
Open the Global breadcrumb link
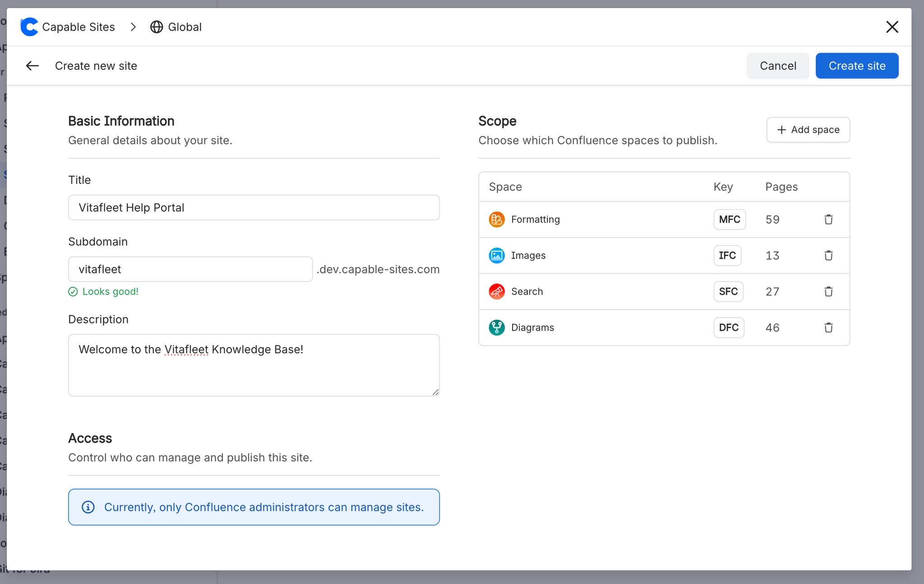click(x=176, y=27)
